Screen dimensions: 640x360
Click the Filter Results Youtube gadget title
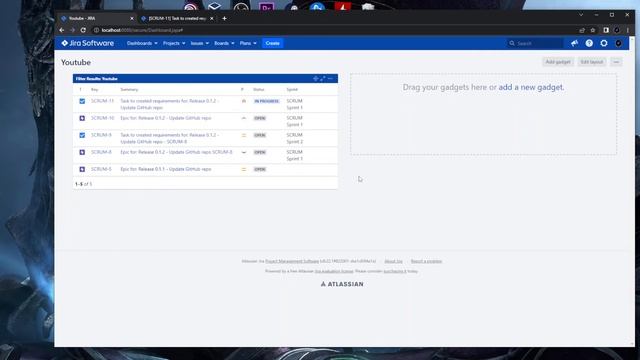click(97, 78)
